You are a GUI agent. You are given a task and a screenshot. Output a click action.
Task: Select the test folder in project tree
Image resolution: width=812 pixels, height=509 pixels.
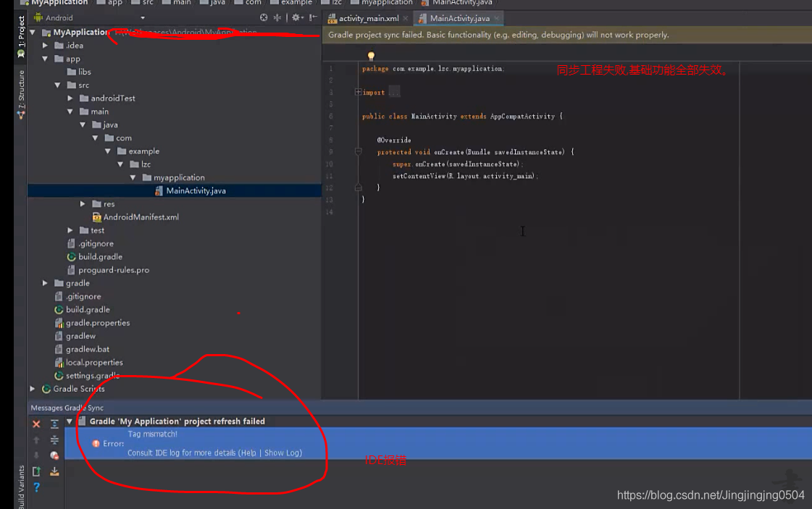tap(97, 230)
